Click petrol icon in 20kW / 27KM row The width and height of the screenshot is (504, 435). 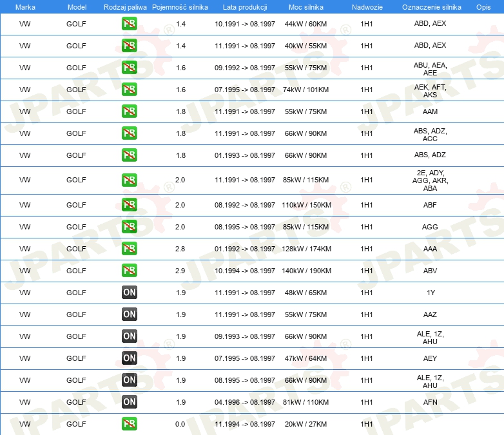(x=129, y=423)
